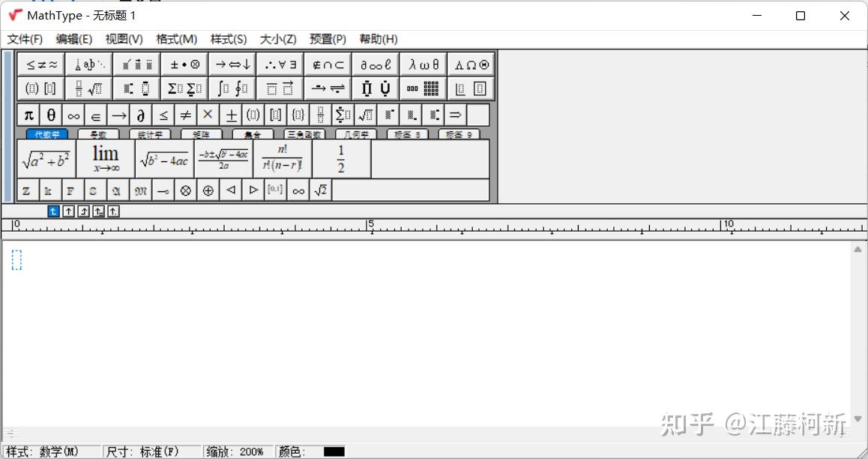Select the right-justified tab stop

83,211
